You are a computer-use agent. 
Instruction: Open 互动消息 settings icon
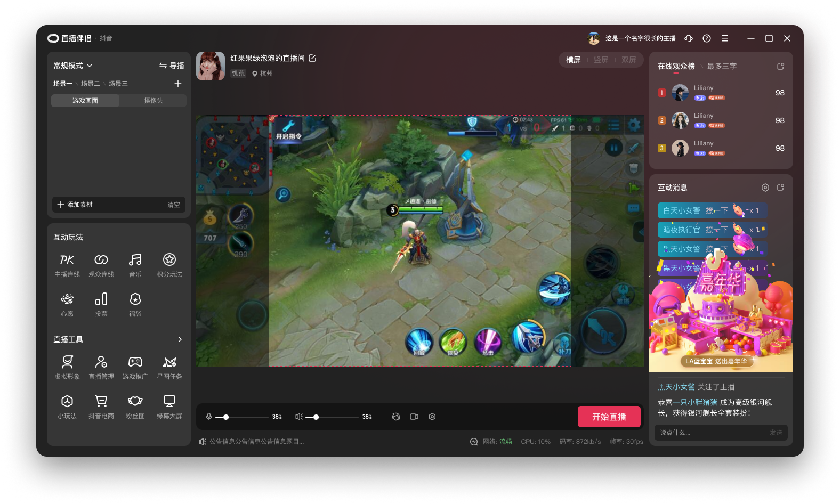(765, 188)
